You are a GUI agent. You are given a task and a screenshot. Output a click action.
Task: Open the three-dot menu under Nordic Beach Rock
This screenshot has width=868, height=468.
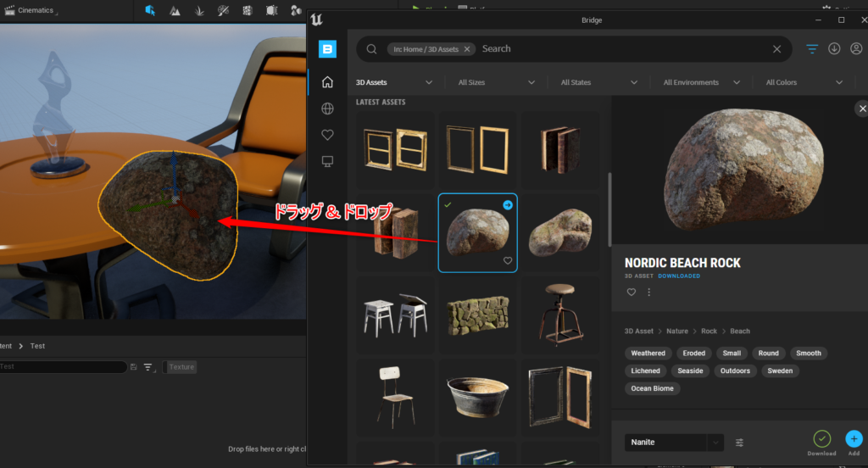(x=648, y=292)
